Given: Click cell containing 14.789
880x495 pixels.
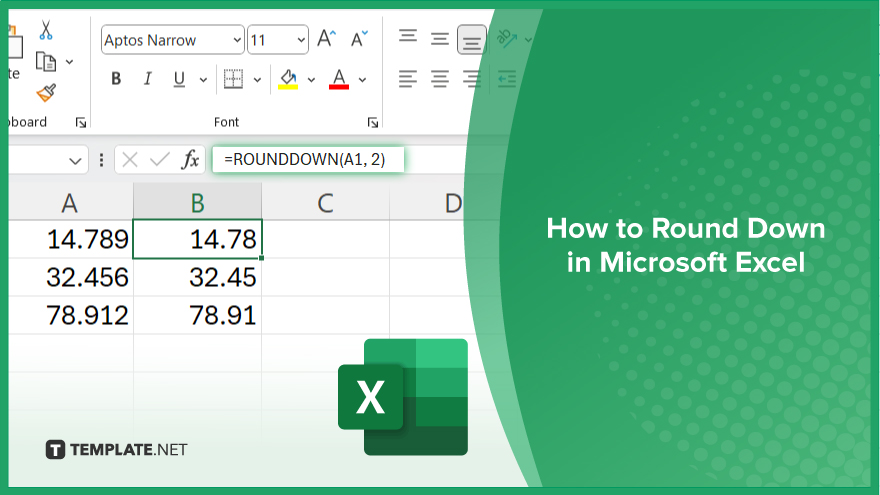Looking at the screenshot, I should (71, 239).
